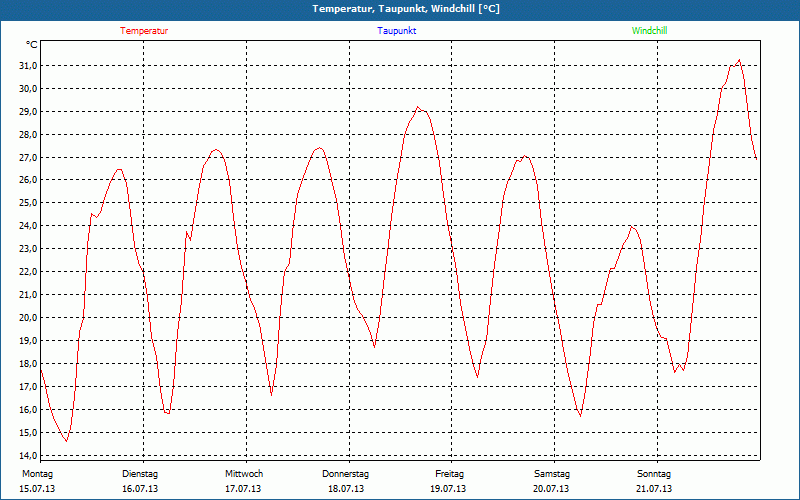Image resolution: width=800 pixels, height=500 pixels.
Task: Select the 22,0 y-axis value
Action: [28, 272]
